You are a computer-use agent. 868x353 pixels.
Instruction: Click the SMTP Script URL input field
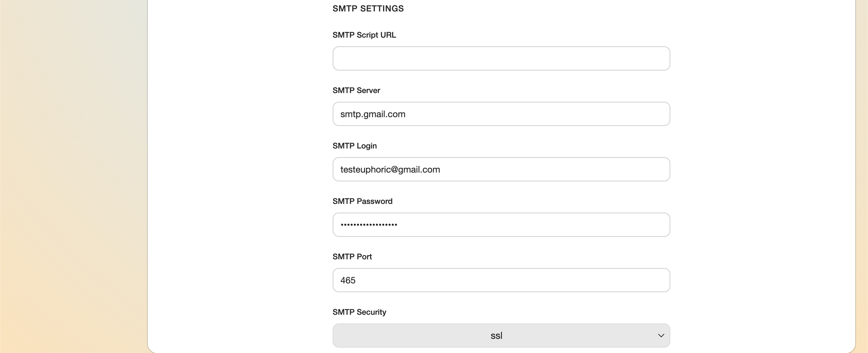(501, 59)
